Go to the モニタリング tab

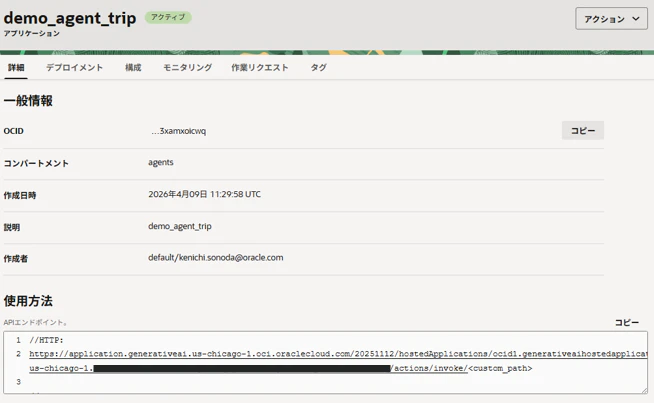[x=187, y=68]
